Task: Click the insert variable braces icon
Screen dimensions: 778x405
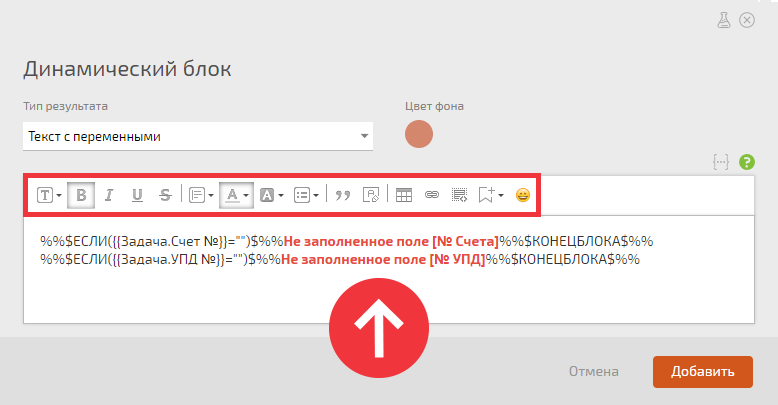Action: point(720,162)
